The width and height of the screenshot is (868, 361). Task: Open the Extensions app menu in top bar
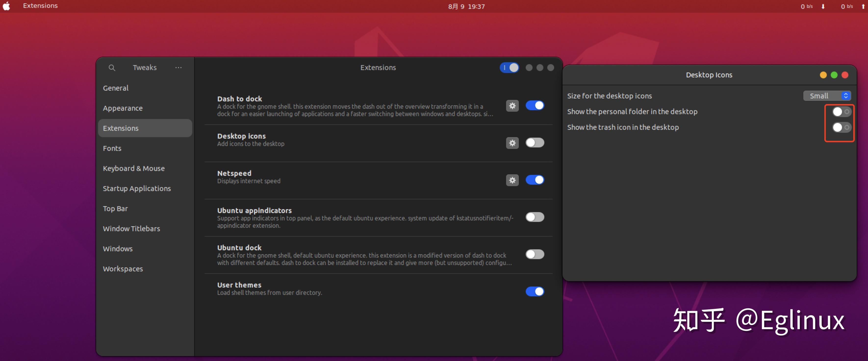click(x=40, y=6)
